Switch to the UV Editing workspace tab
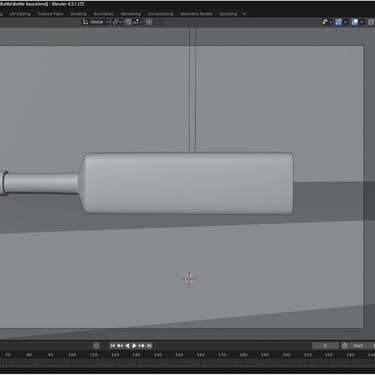Image resolution: width=375 pixels, height=375 pixels. (20, 14)
